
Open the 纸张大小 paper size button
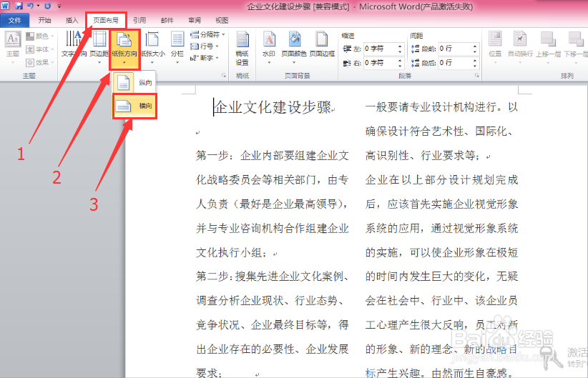152,47
